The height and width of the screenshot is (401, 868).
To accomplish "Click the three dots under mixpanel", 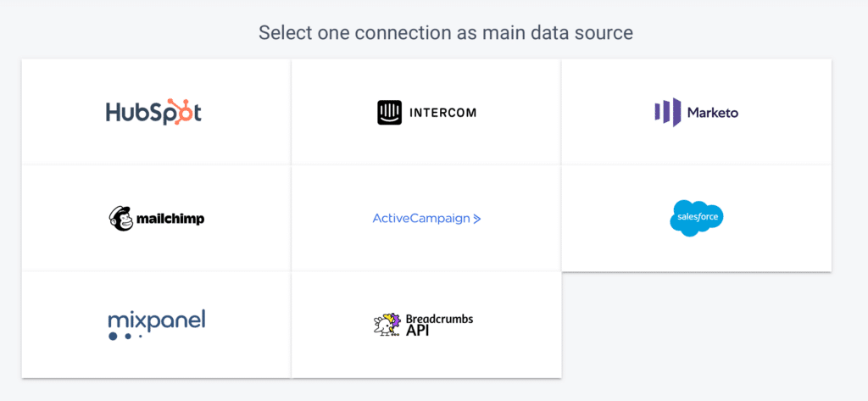I will click(x=125, y=336).
